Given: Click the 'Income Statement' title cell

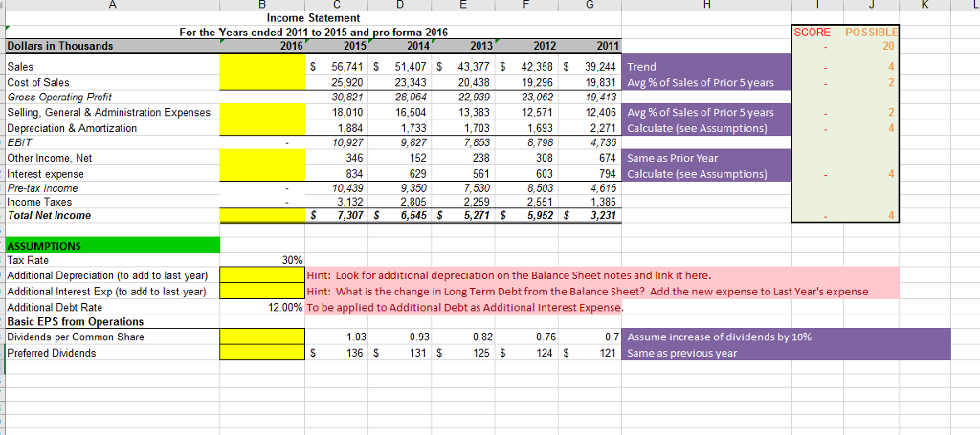Looking at the screenshot, I should pyautogui.click(x=313, y=19).
